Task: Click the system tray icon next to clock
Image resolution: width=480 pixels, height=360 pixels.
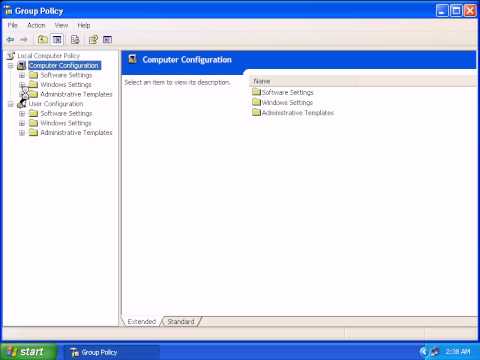Action: 435,351
